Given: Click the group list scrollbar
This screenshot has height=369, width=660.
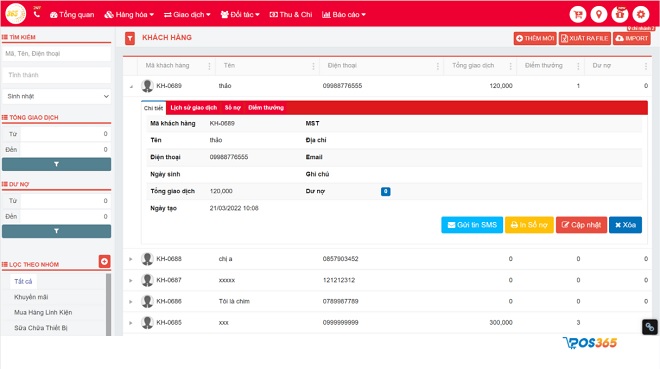Looking at the screenshot, I should click(109, 305).
